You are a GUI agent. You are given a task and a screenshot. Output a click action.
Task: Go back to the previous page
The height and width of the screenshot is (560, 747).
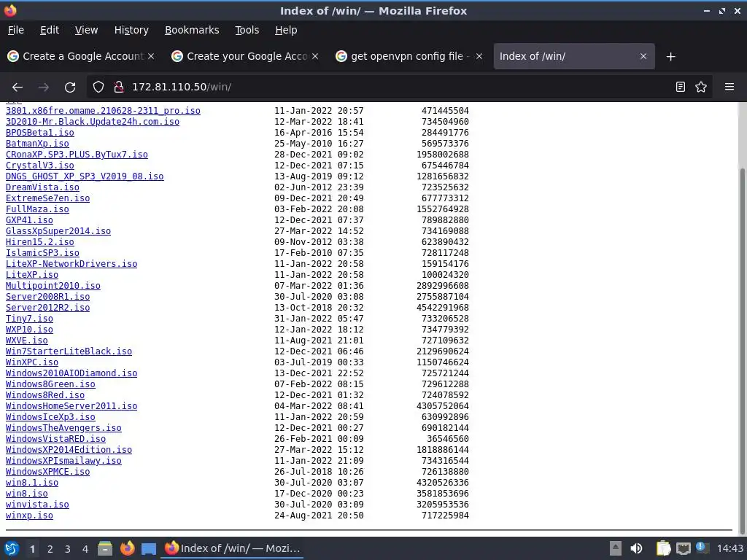(18, 87)
